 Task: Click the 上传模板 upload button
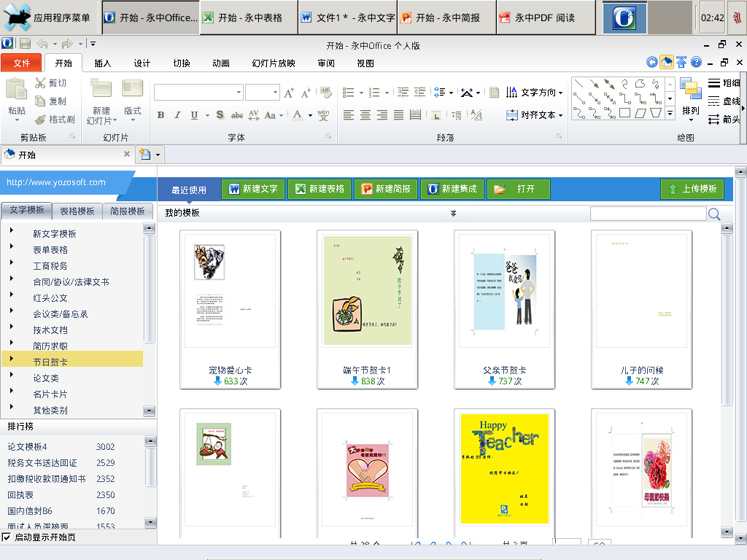coord(692,189)
